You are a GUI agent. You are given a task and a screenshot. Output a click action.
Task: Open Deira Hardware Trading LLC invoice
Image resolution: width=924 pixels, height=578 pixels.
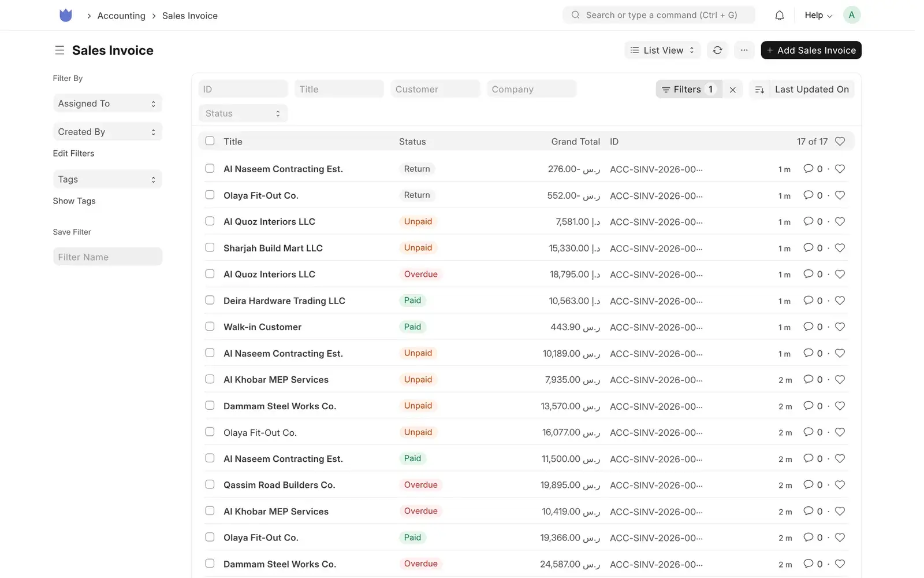[x=284, y=301]
